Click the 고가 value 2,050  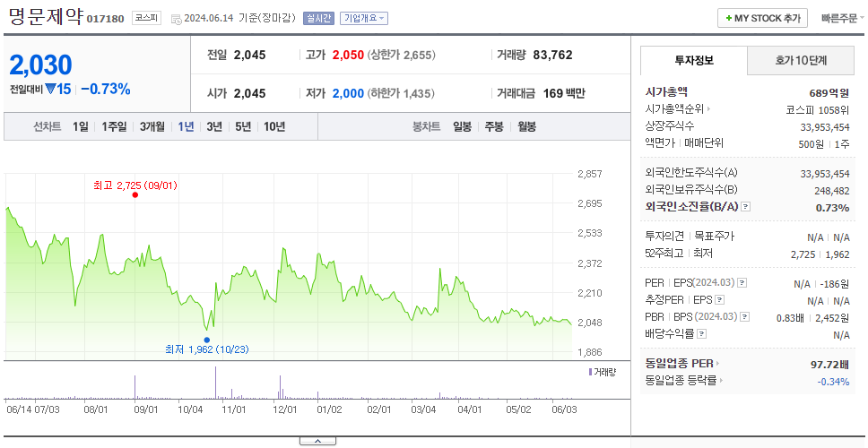[x=348, y=56]
